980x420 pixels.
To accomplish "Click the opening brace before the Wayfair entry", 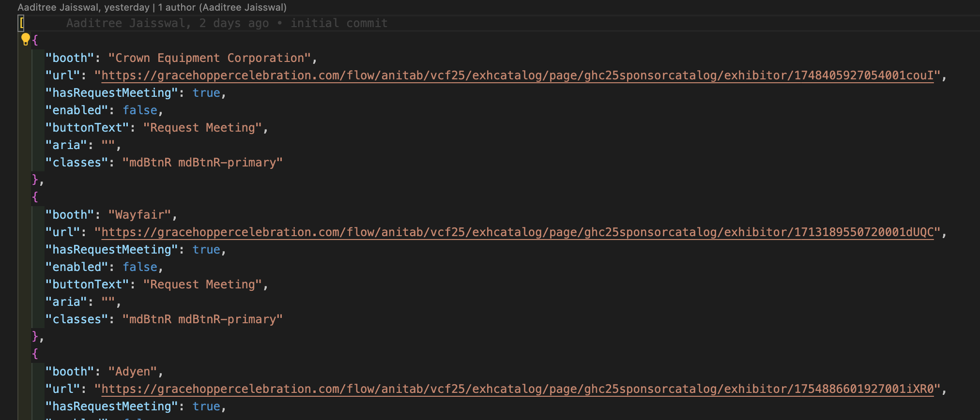I will click(35, 197).
